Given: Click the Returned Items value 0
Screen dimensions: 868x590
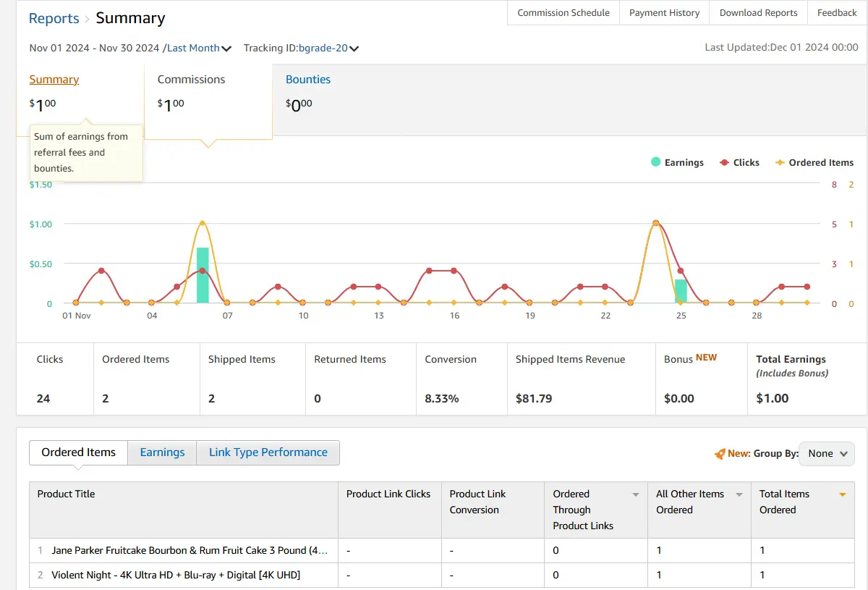Looking at the screenshot, I should pos(318,399).
